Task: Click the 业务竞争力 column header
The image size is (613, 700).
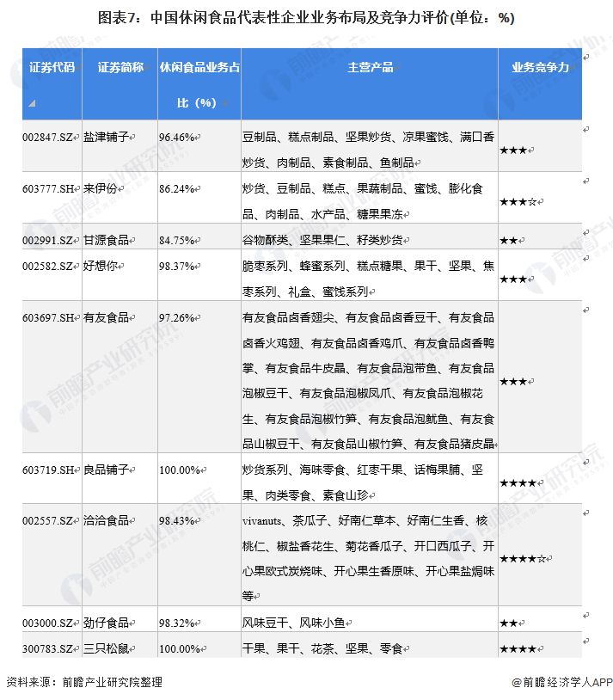Action: (540, 67)
